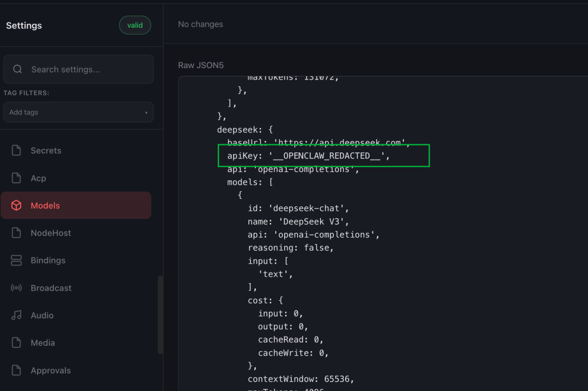Click the Approvals file icon

click(16, 370)
